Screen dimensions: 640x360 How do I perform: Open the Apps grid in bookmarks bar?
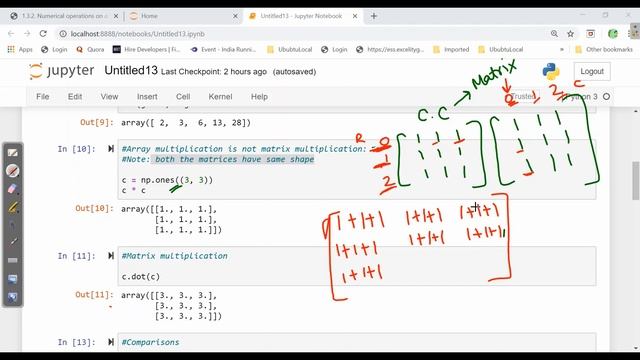click(x=20, y=49)
